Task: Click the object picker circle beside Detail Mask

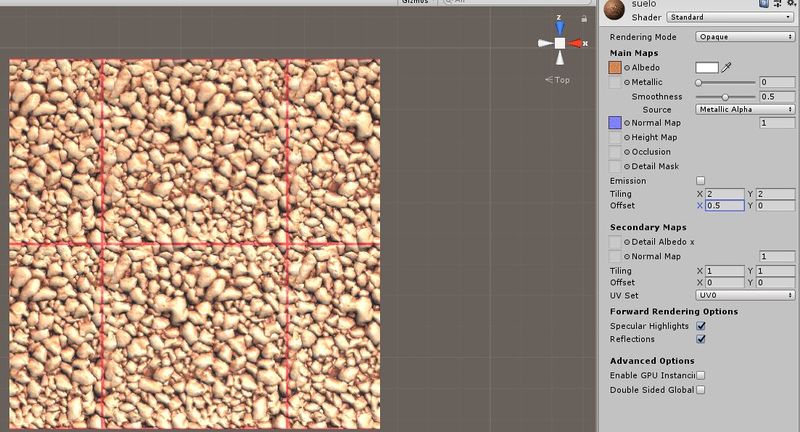Action: pos(627,167)
